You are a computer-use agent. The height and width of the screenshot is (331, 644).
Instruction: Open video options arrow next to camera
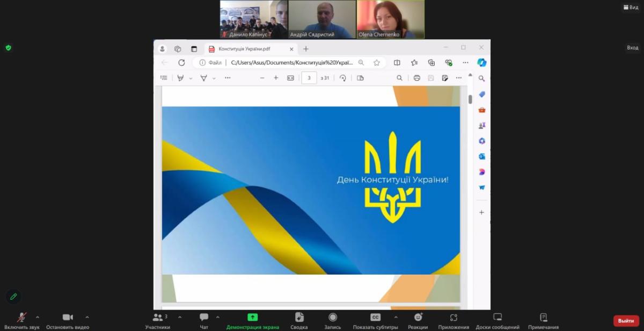tap(87, 317)
